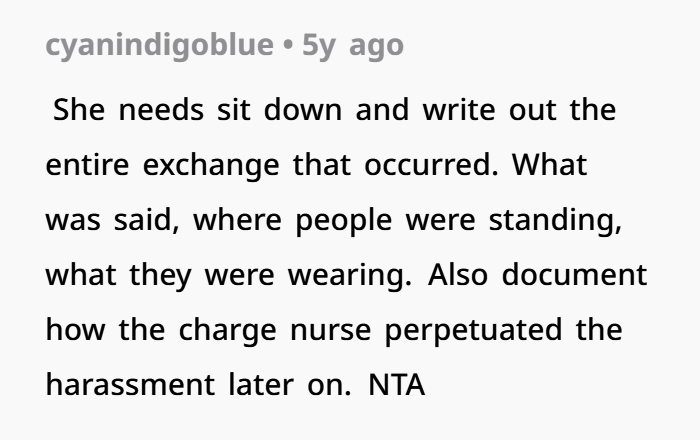
Task: Click the word "harassment" in last line
Action: pyautogui.click(x=128, y=384)
